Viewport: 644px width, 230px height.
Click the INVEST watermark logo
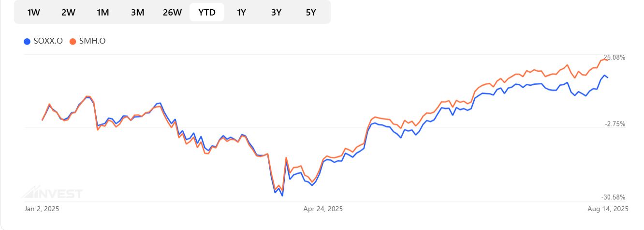[x=52, y=193]
